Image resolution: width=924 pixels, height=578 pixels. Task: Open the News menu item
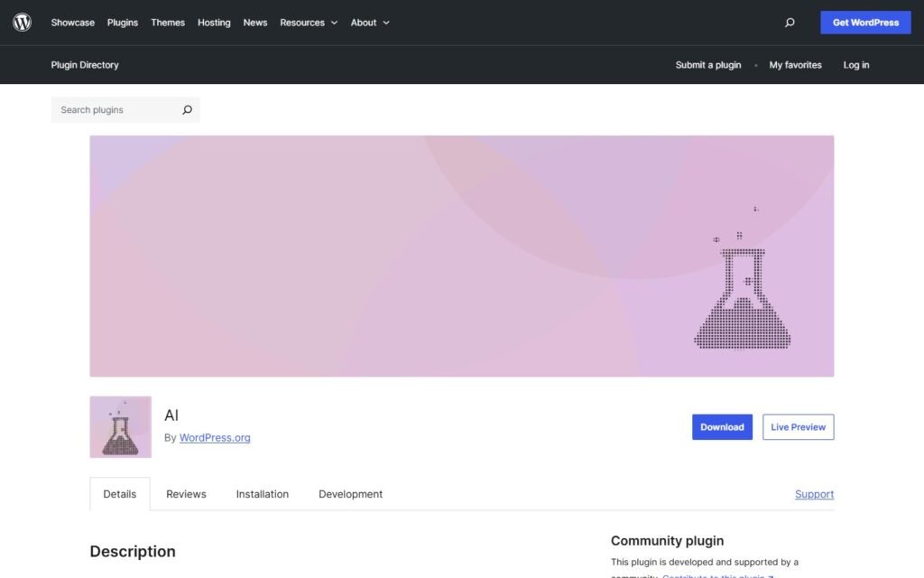click(x=255, y=23)
